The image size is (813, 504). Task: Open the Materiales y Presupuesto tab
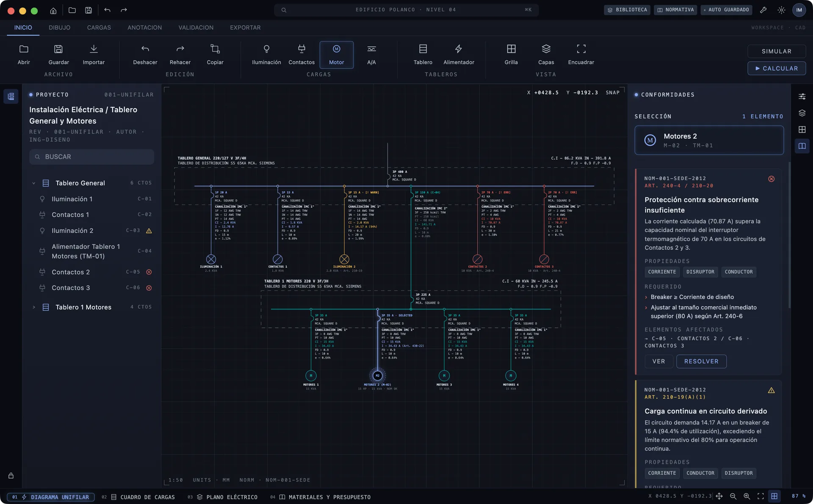point(321,497)
